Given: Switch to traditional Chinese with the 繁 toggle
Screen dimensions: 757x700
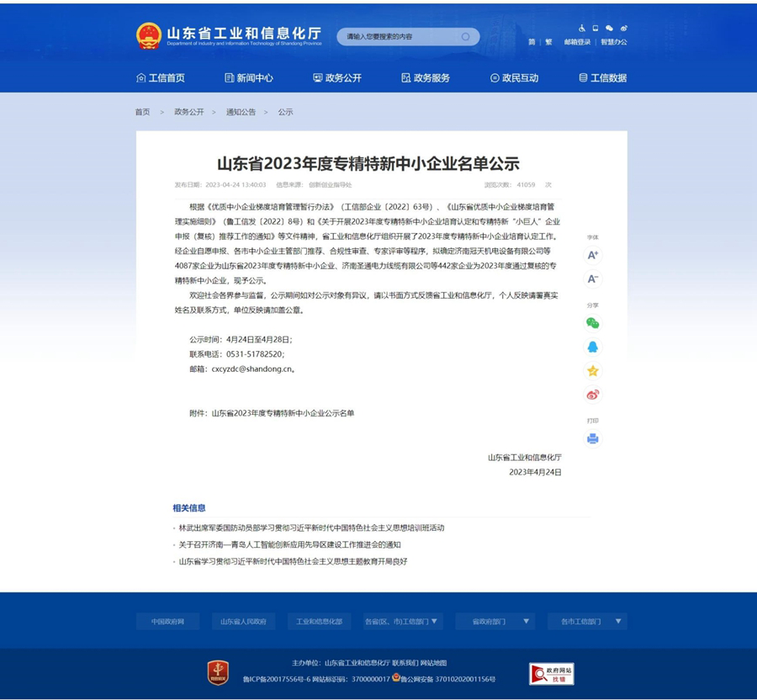Looking at the screenshot, I should pos(548,42).
